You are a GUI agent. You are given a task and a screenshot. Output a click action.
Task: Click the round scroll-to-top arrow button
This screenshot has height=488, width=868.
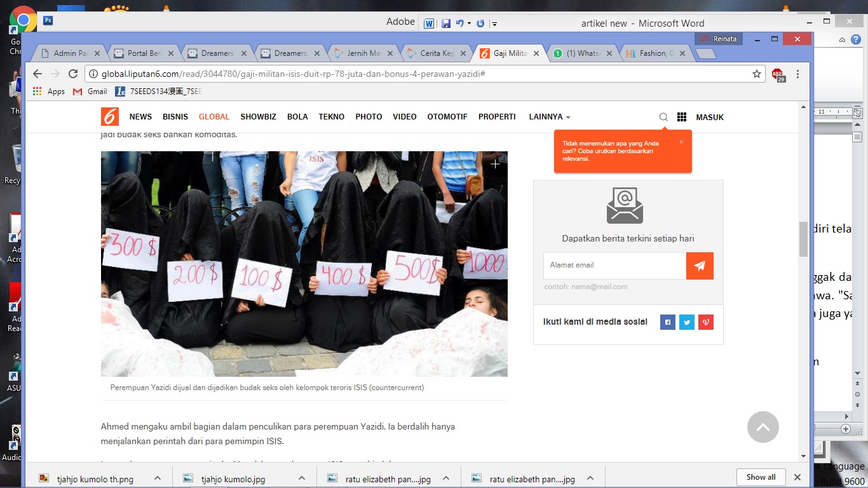pyautogui.click(x=763, y=427)
